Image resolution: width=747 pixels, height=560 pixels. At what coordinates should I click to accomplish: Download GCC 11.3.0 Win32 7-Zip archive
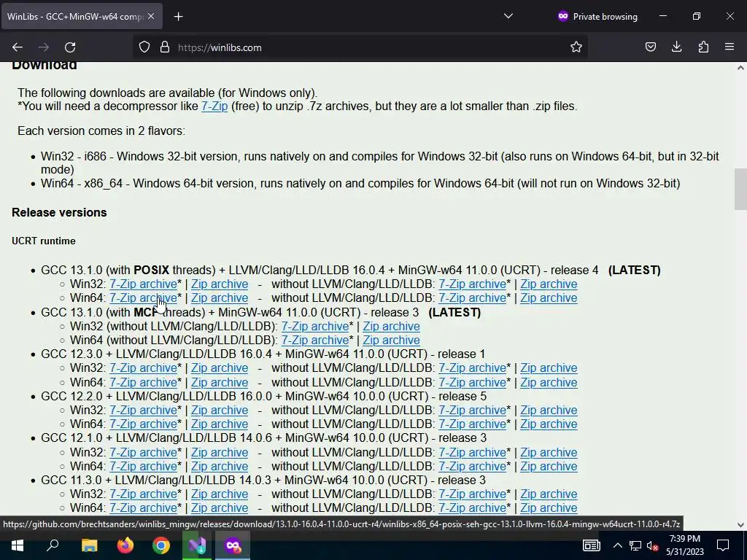(x=144, y=494)
